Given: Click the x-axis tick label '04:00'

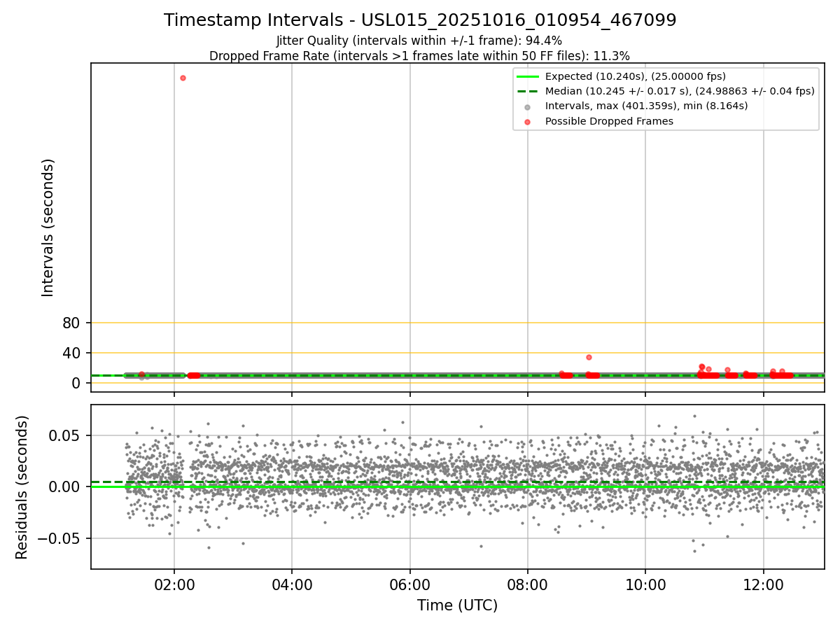Looking at the screenshot, I should (x=292, y=584).
